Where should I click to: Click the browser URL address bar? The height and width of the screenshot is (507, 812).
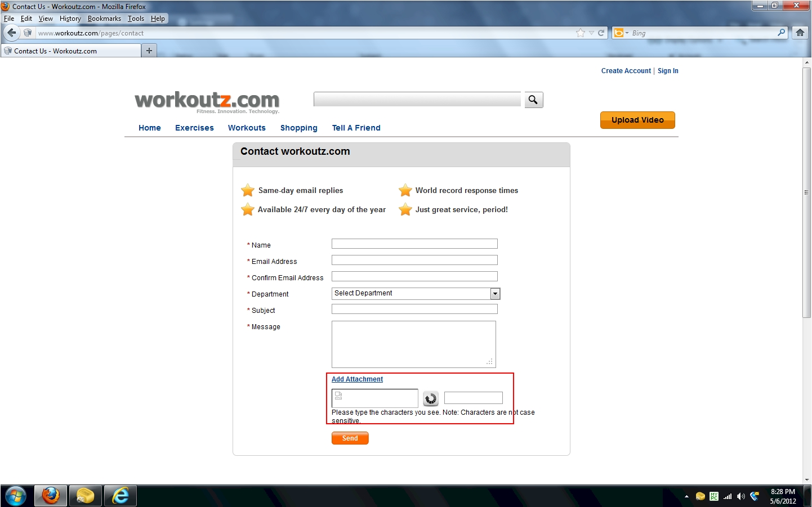click(304, 33)
